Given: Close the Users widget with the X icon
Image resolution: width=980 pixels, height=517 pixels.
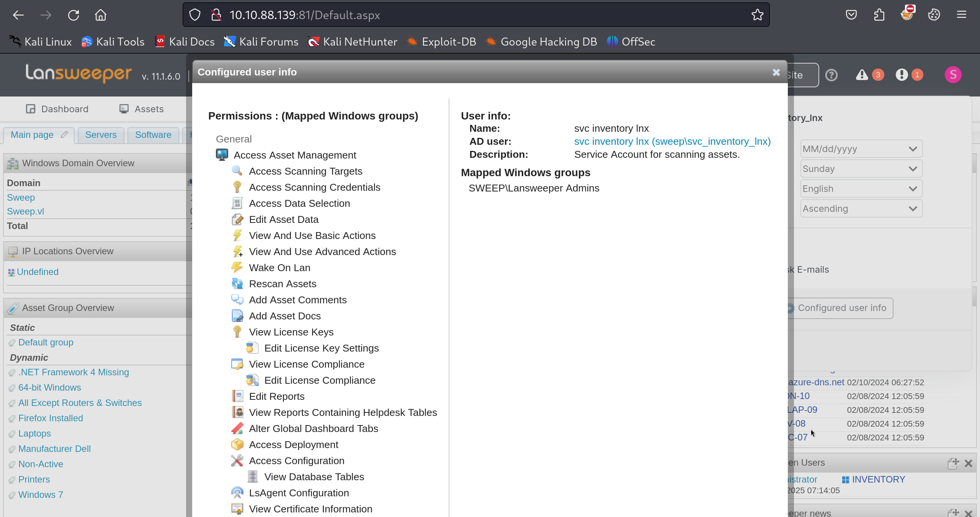Looking at the screenshot, I should (x=968, y=463).
